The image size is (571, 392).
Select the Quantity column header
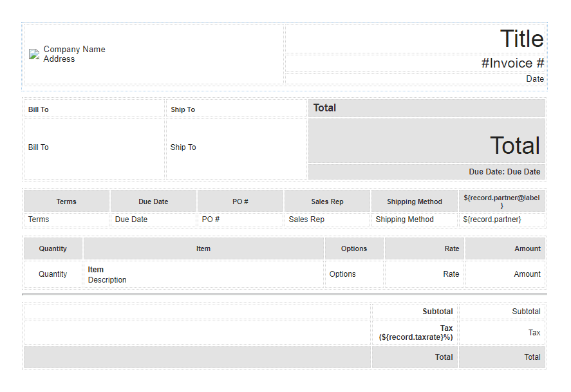(x=53, y=248)
